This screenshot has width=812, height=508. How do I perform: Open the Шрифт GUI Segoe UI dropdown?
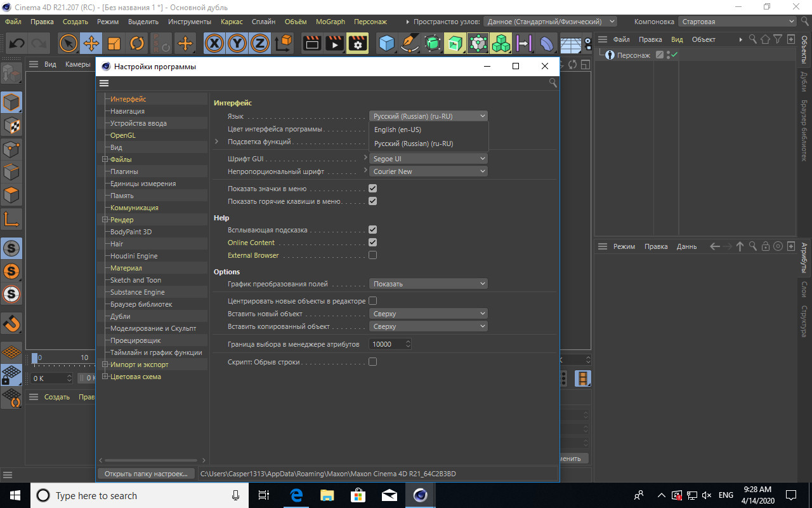(428, 159)
